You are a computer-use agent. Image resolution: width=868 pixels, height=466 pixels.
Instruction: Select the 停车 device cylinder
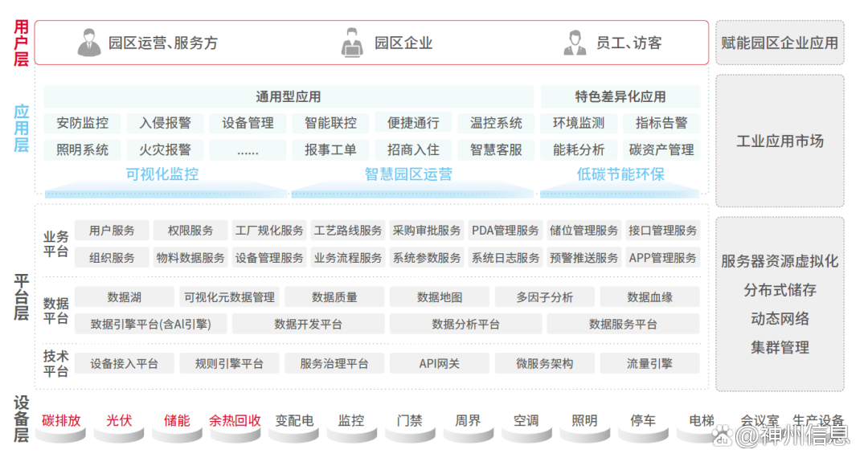tap(643, 435)
